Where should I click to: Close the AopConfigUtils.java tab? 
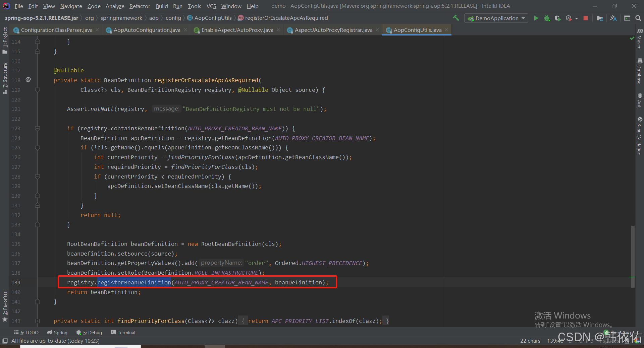[x=446, y=30]
